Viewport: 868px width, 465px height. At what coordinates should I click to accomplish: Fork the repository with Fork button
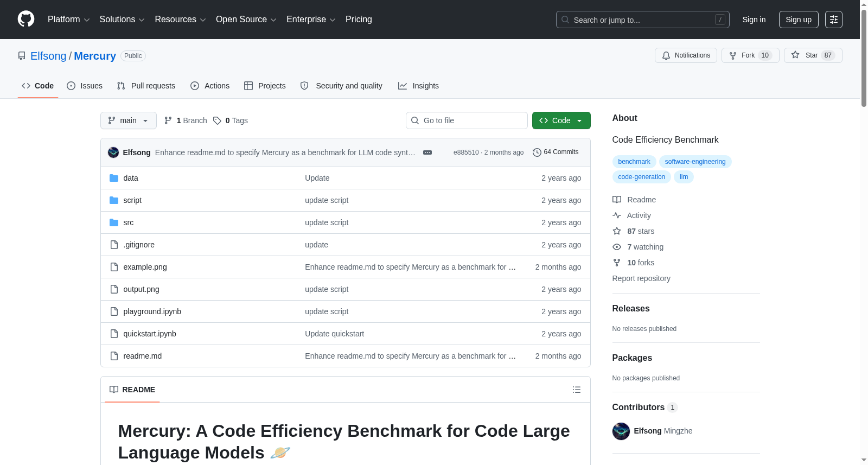[x=750, y=55]
